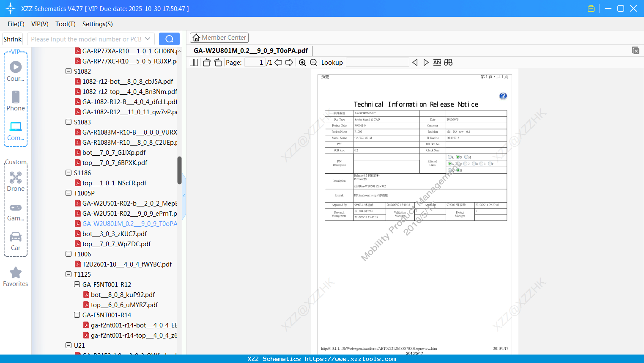This screenshot has height=363, width=644.
Task: Go to the next page arrow
Action: [x=289, y=63]
